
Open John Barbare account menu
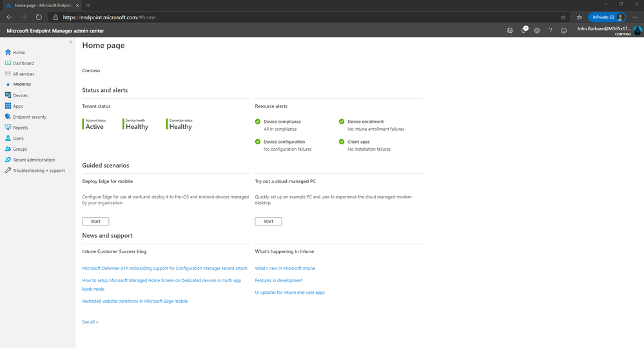[x=609, y=31]
